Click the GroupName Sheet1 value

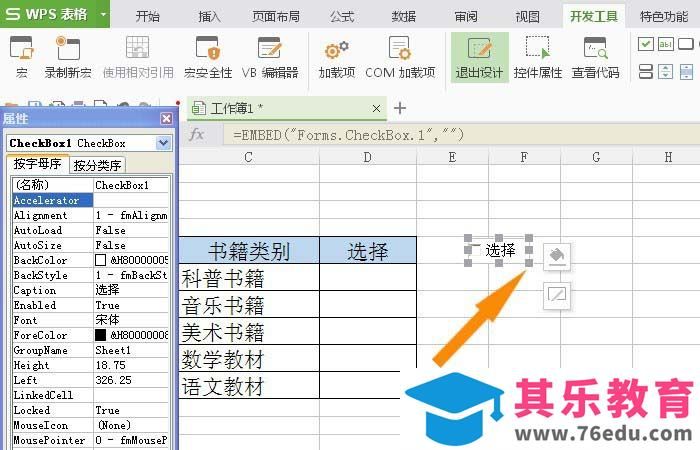131,350
